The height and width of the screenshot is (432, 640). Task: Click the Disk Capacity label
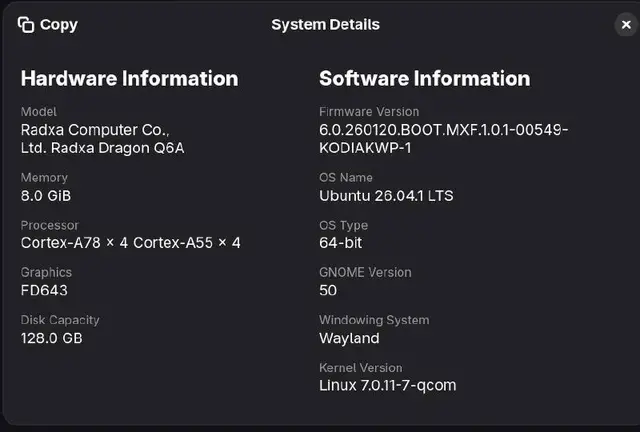(x=60, y=320)
